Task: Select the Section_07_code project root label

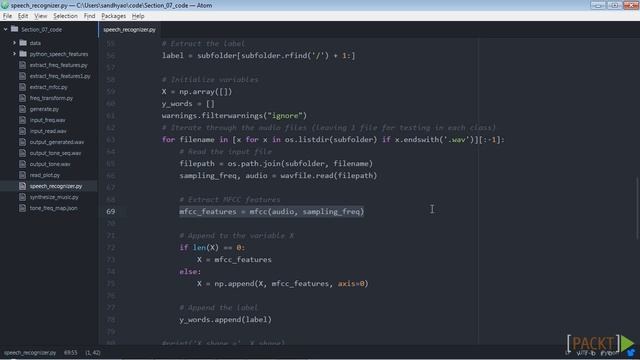Action: pyautogui.click(x=42, y=29)
